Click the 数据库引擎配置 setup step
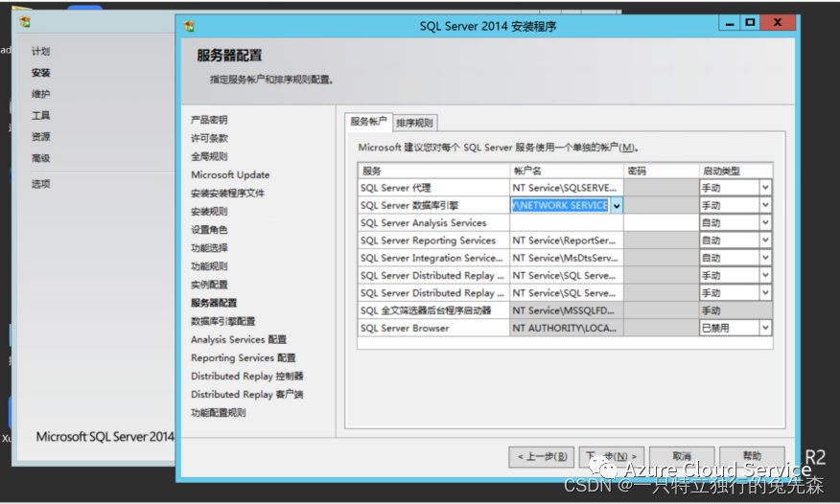The width and height of the screenshot is (840, 504). (222, 321)
